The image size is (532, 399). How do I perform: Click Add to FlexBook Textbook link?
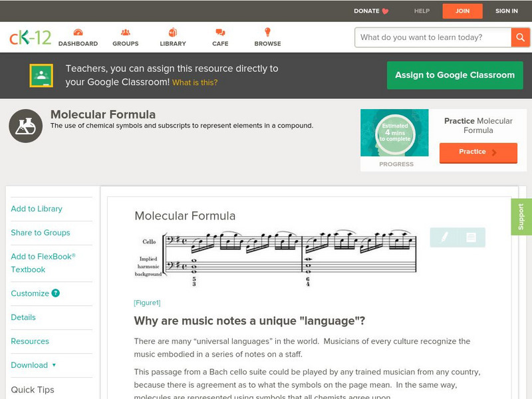(x=43, y=263)
